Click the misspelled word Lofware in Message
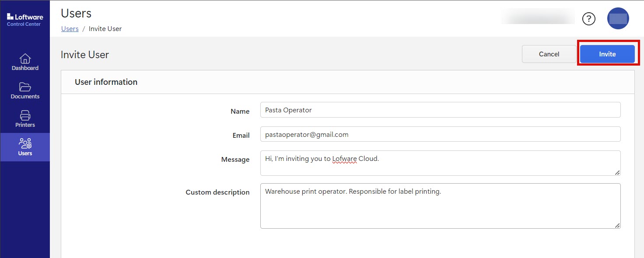644x258 pixels. (x=344, y=159)
